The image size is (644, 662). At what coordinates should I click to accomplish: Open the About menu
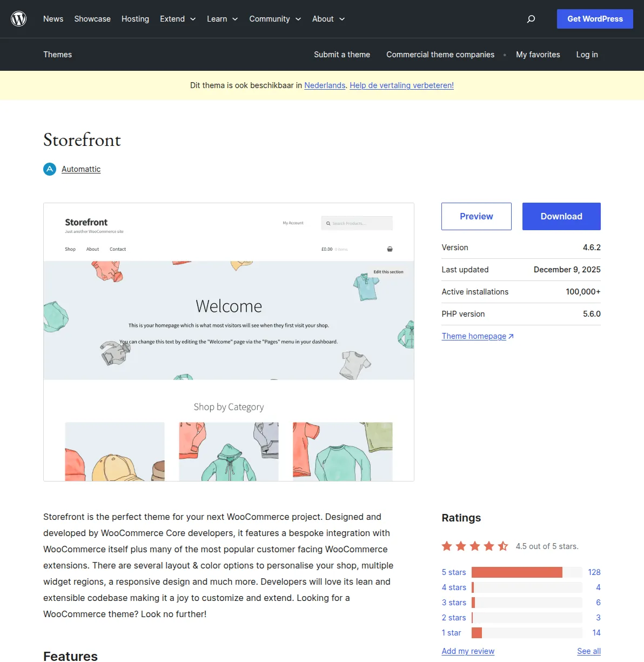[328, 19]
